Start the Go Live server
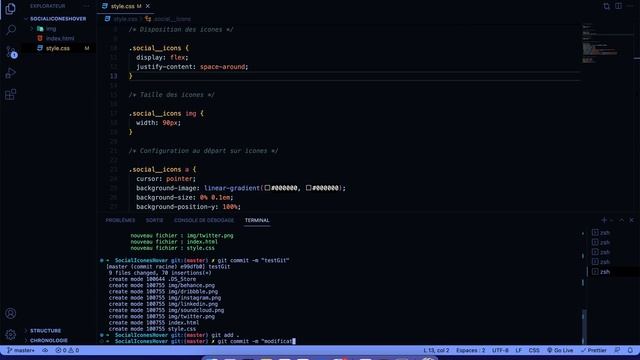The image size is (640, 360). (x=560, y=350)
